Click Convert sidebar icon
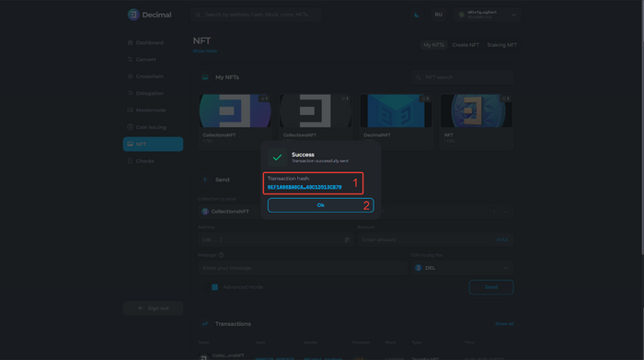The image size is (644, 360). tap(131, 60)
